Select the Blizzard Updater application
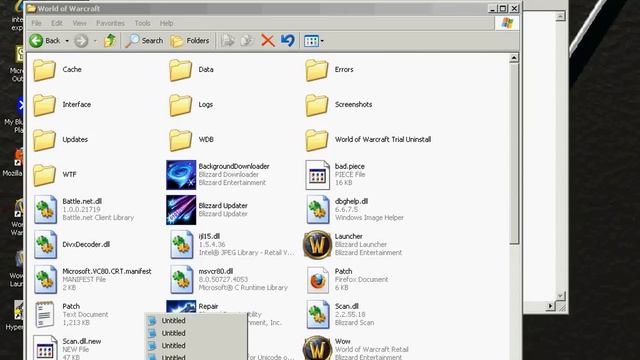The height and width of the screenshot is (360, 640). click(x=207, y=210)
